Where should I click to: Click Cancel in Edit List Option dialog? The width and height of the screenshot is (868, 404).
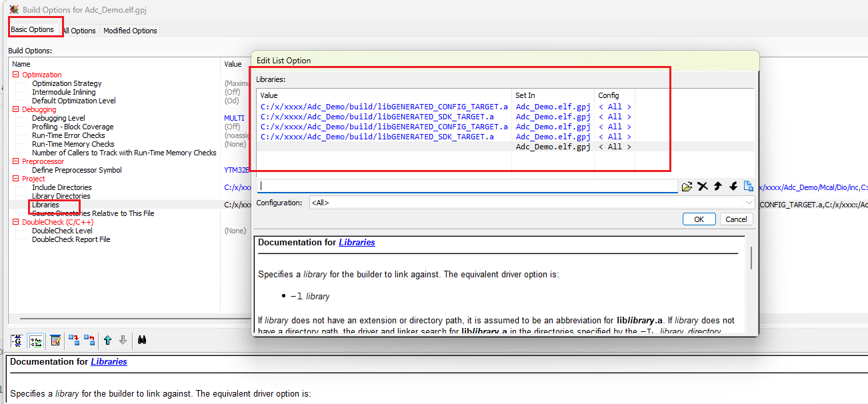click(x=736, y=219)
